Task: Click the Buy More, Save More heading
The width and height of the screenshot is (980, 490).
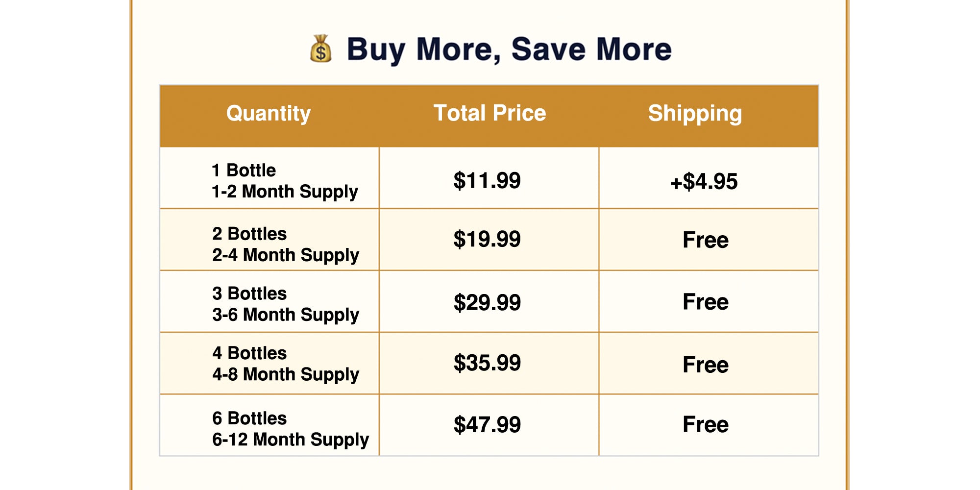Action: pyautogui.click(x=509, y=49)
